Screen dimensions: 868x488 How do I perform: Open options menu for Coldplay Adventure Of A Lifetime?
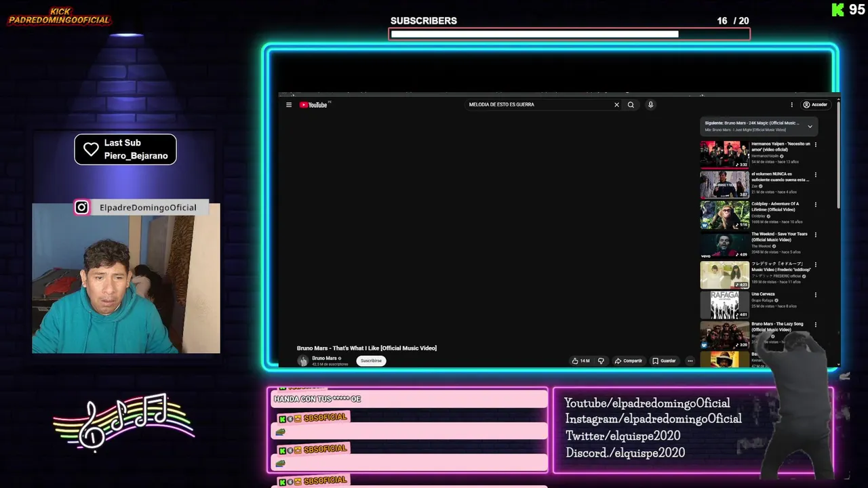point(815,205)
